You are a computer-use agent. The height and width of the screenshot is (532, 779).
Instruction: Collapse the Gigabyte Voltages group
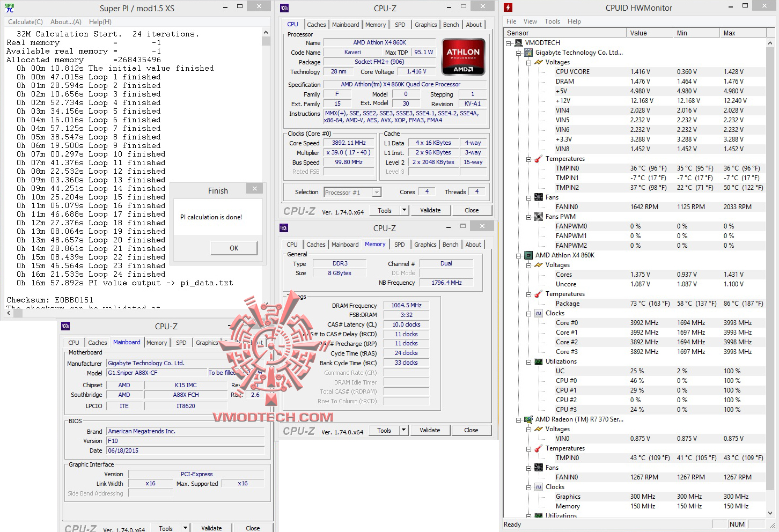528,62
